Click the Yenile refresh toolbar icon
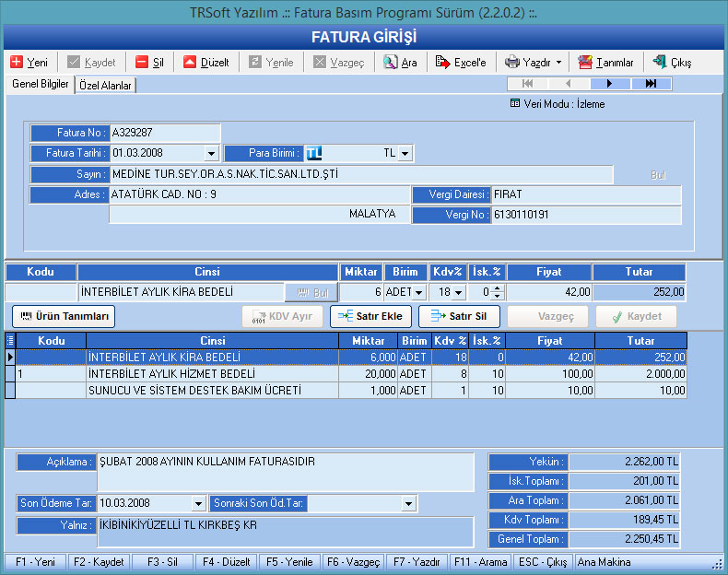 tap(255, 62)
